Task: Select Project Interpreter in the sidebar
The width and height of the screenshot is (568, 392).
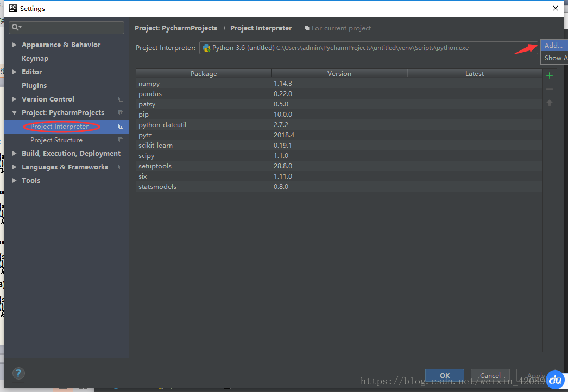Action: pos(67,127)
